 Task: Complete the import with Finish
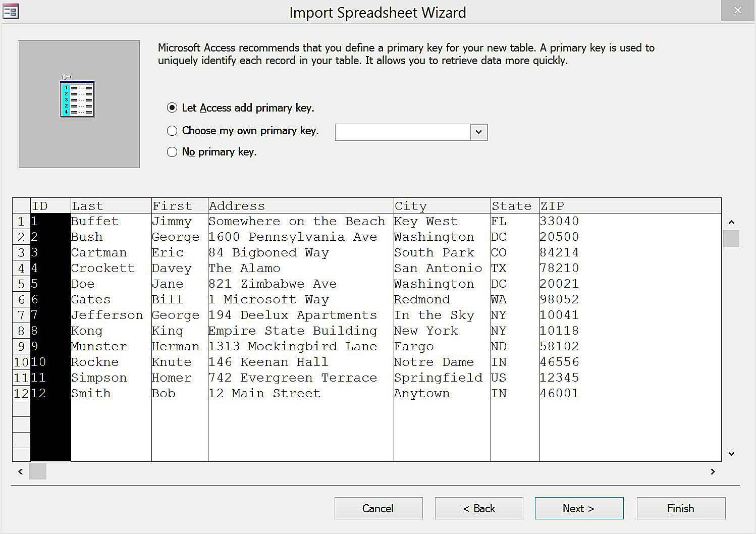(x=680, y=508)
